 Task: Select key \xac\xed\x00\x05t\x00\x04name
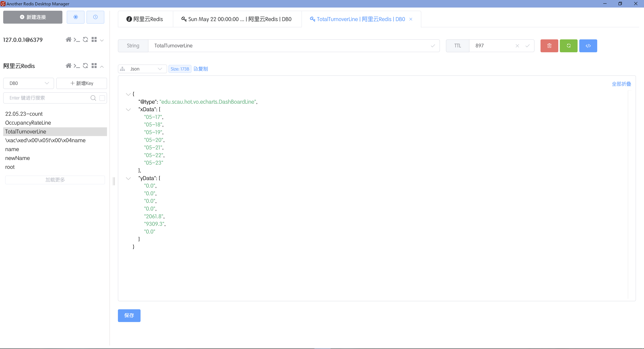coord(55,140)
